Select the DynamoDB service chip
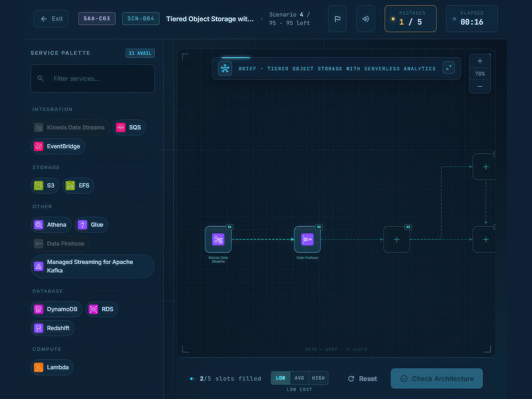The width and height of the screenshot is (532, 399). click(x=56, y=309)
